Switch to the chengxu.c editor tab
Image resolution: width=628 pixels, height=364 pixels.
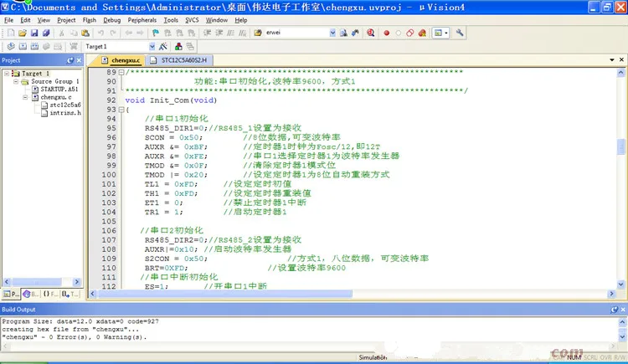(x=121, y=60)
